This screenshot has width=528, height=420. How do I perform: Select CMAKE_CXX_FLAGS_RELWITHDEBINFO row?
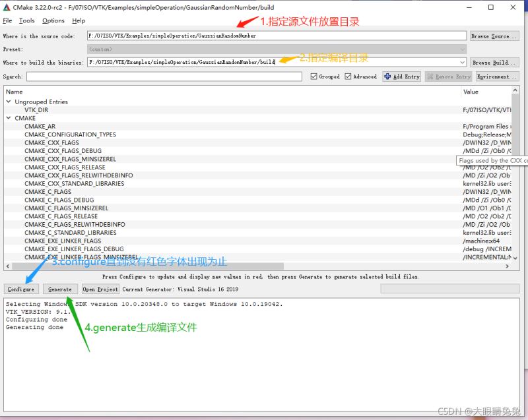[x=257, y=175]
